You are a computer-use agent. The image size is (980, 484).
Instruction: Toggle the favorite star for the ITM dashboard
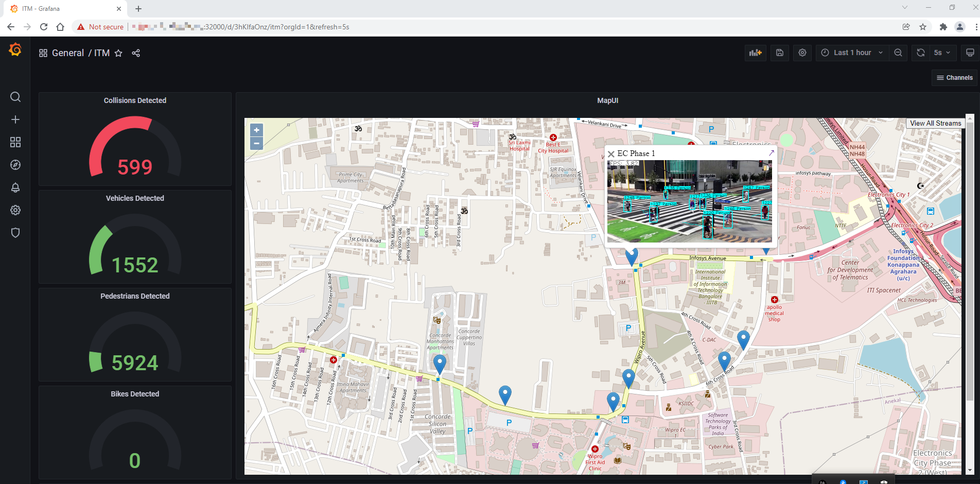(x=118, y=53)
